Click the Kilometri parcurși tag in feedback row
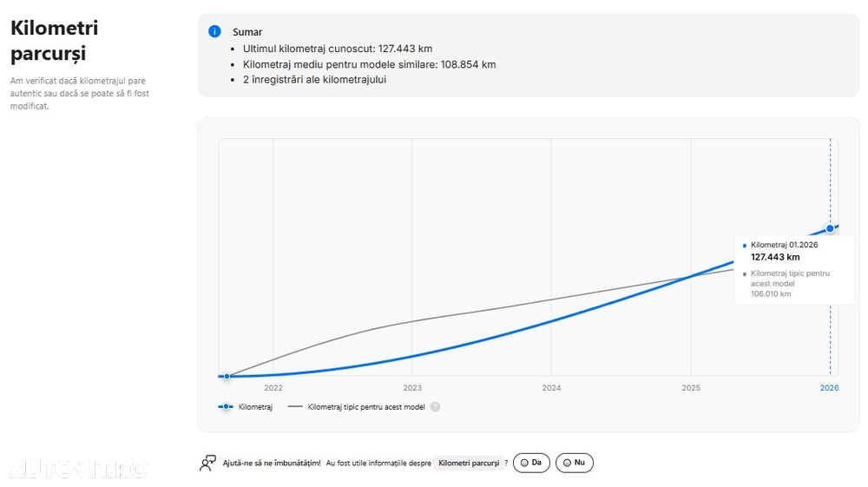 pos(469,464)
